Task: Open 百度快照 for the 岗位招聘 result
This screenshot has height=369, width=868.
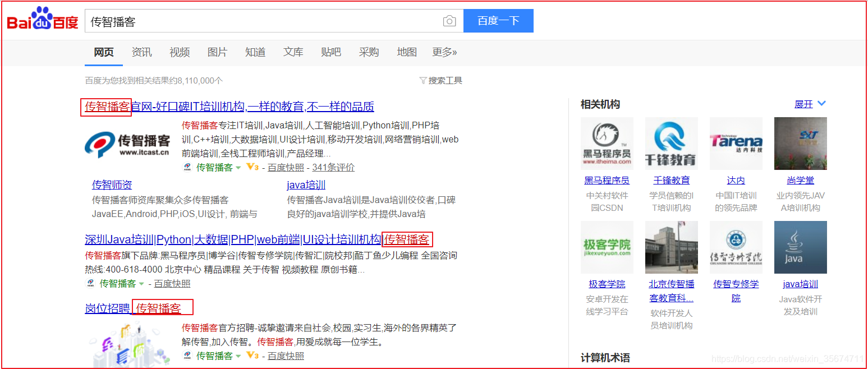Action: click(286, 356)
